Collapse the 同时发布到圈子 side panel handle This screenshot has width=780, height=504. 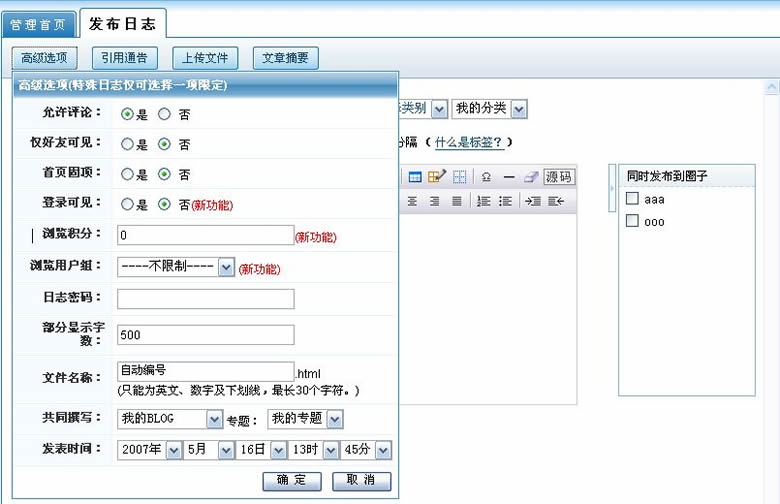(x=612, y=188)
